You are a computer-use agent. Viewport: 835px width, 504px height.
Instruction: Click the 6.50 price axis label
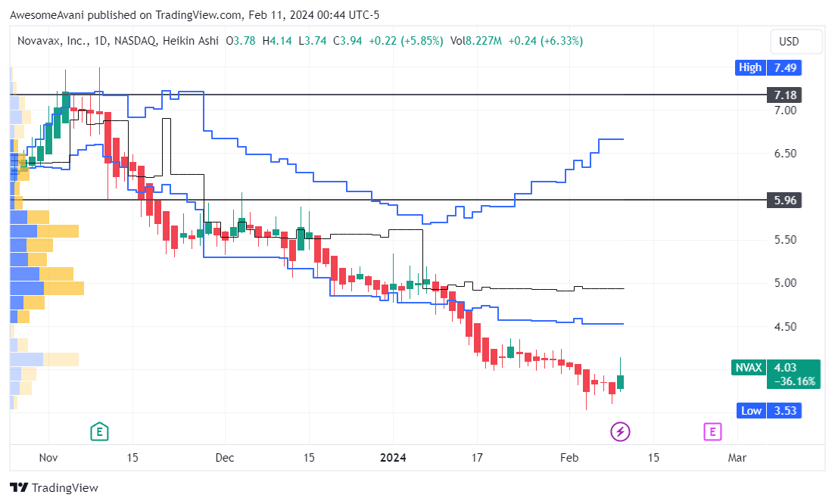786,154
